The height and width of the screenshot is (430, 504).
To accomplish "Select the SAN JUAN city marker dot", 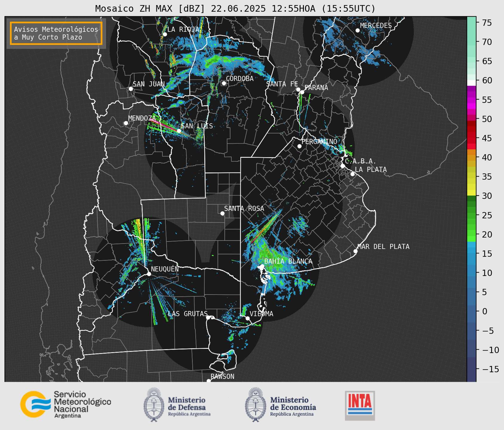I will point(131,89).
